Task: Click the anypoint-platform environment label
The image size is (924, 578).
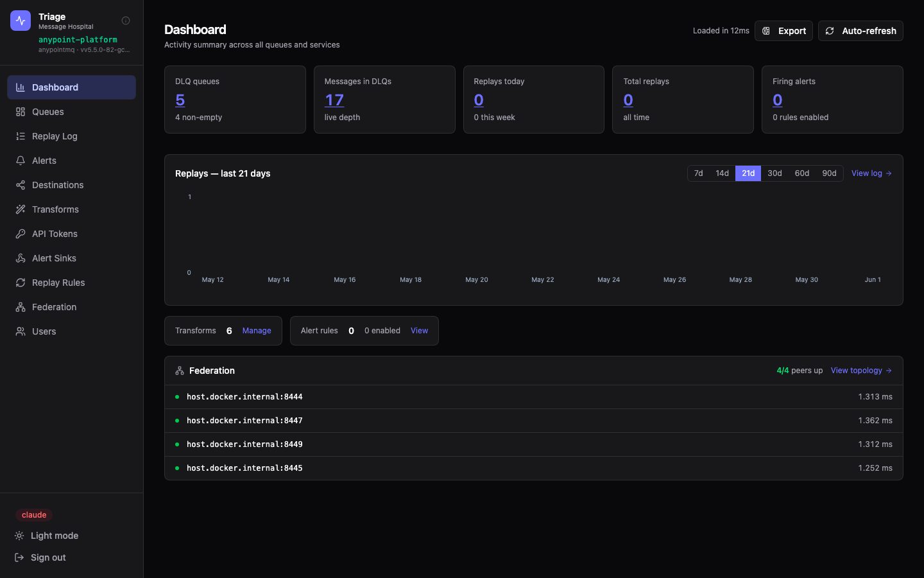Action: (78, 40)
